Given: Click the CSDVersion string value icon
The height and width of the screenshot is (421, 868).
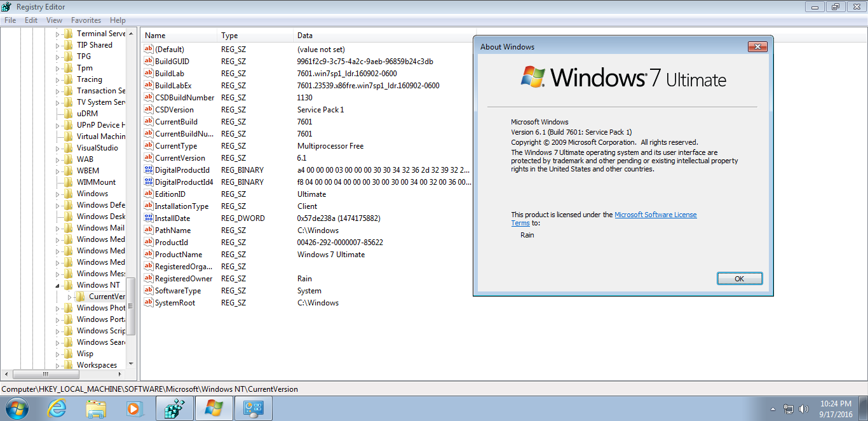Looking at the screenshot, I should tap(149, 110).
